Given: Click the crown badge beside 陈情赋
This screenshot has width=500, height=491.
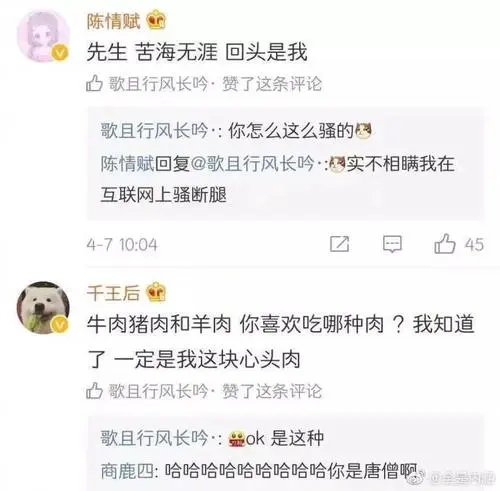Looking at the screenshot, I should click(x=156, y=20).
